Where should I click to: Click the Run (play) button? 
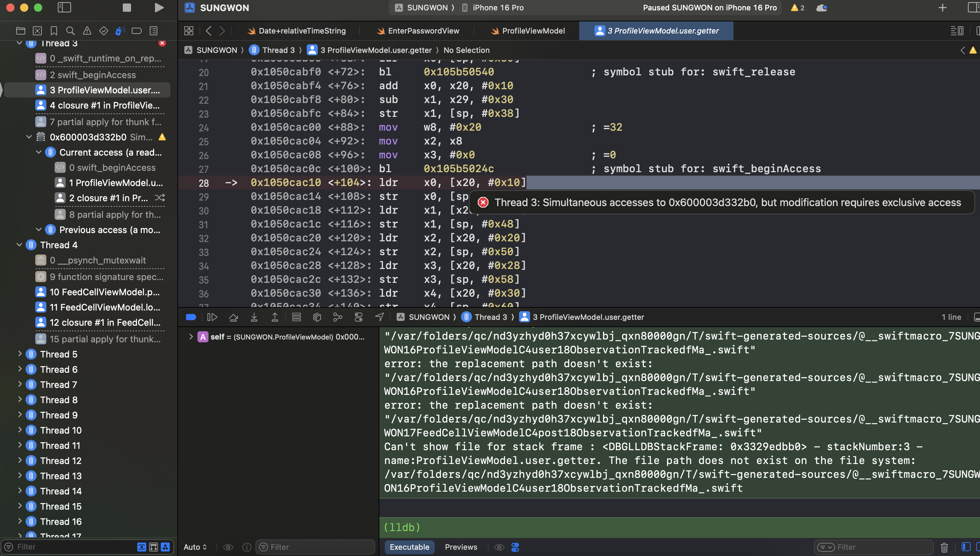point(159,8)
